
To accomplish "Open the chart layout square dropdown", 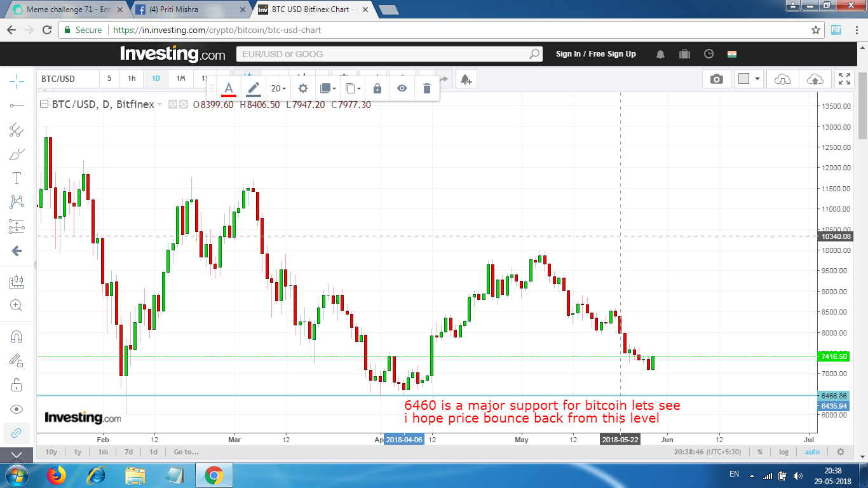I will coord(749,79).
